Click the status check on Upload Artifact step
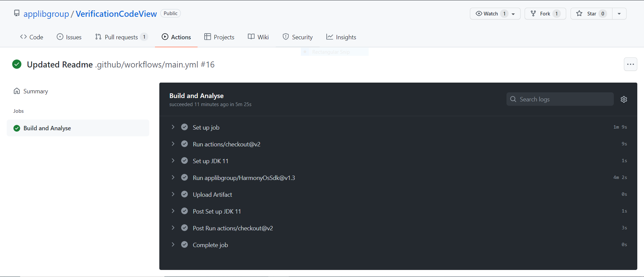This screenshot has width=644, height=277. 184,194
